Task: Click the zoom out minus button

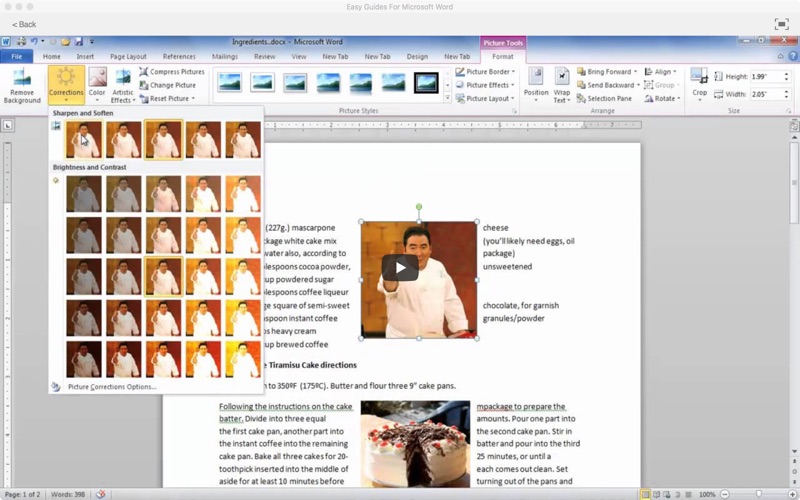Action: (724, 494)
